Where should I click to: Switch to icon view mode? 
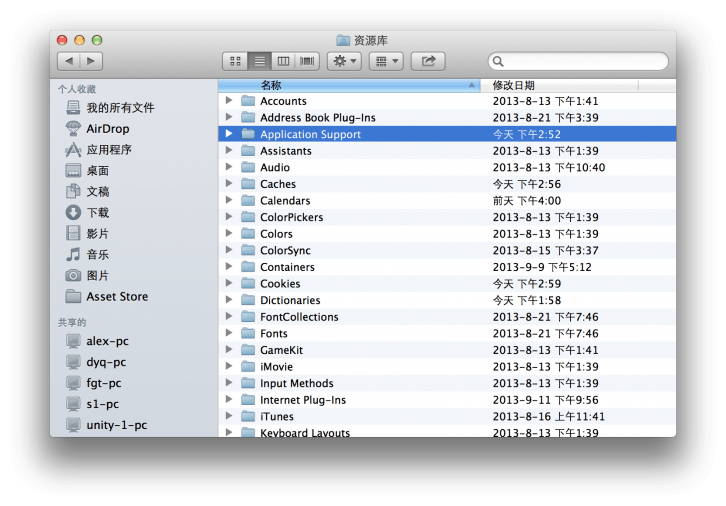point(235,61)
